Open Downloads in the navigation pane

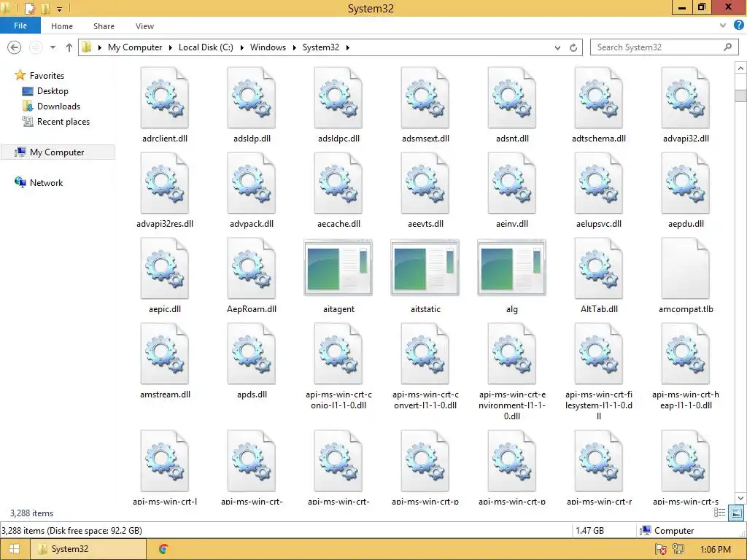[58, 106]
